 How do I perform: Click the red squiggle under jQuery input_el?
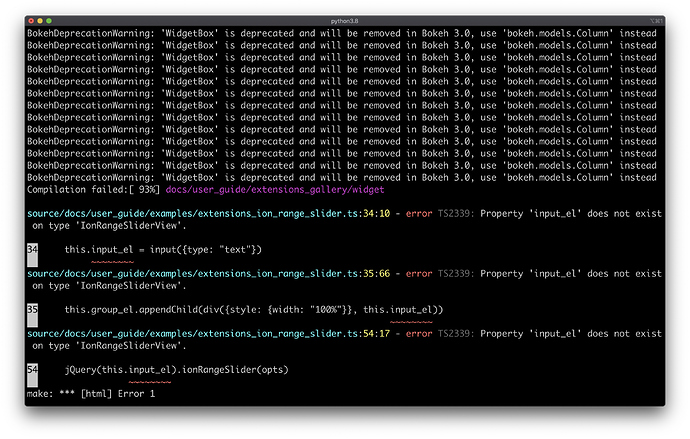click(x=150, y=382)
